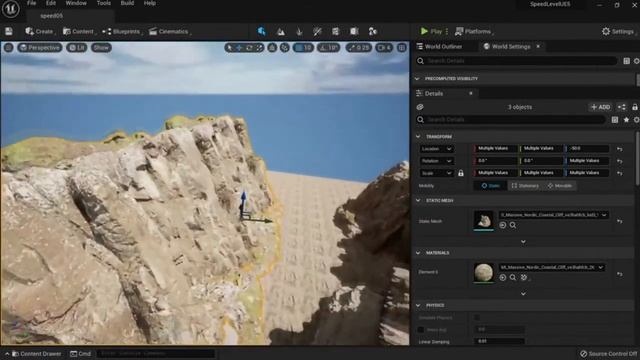
Task: Choose the viewport translate tool
Action: (x=239, y=48)
